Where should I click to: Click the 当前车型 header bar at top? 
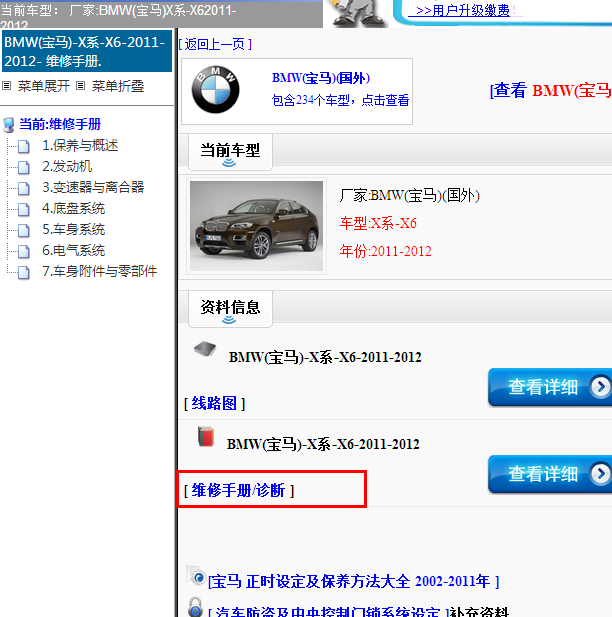tap(161, 15)
